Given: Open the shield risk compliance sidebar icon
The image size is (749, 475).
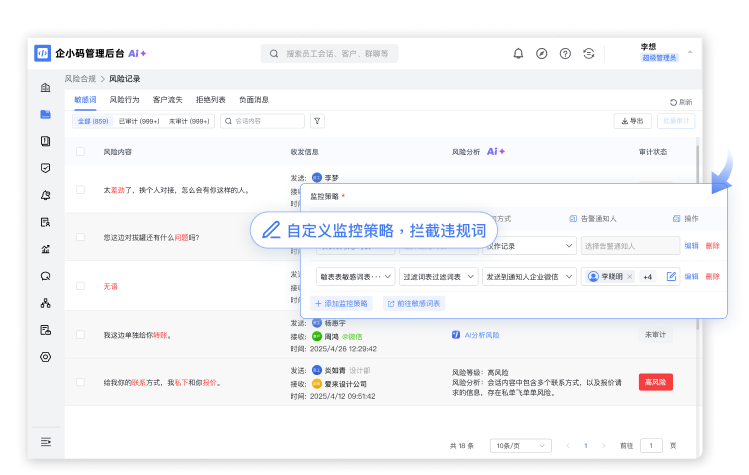Looking at the screenshot, I should pos(45,168).
